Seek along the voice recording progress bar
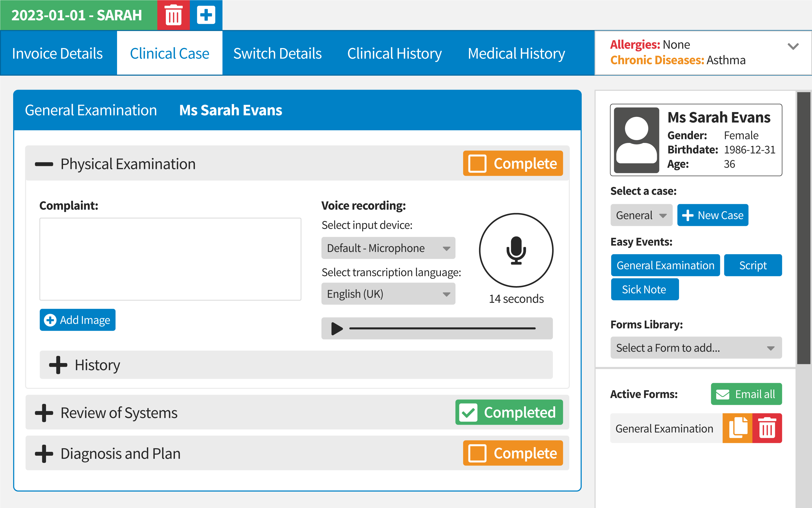 click(x=442, y=329)
